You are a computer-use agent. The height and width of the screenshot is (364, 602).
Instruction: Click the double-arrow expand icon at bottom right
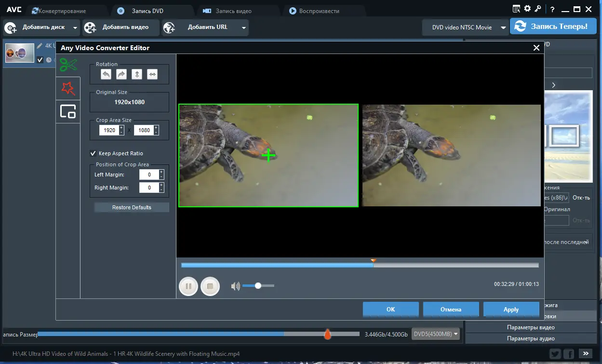tap(587, 353)
